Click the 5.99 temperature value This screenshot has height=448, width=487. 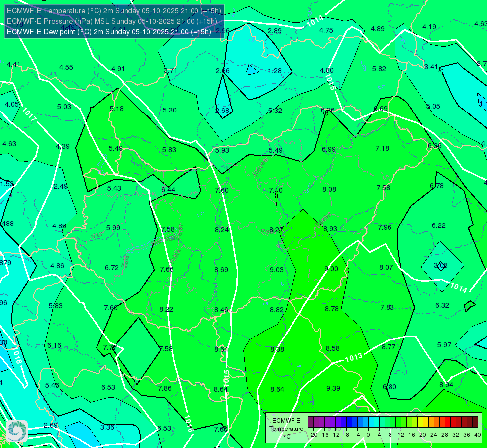(x=113, y=228)
